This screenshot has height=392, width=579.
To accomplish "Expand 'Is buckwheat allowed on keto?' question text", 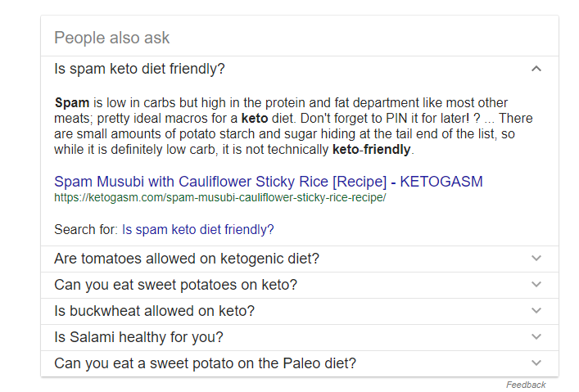I will click(x=154, y=311).
